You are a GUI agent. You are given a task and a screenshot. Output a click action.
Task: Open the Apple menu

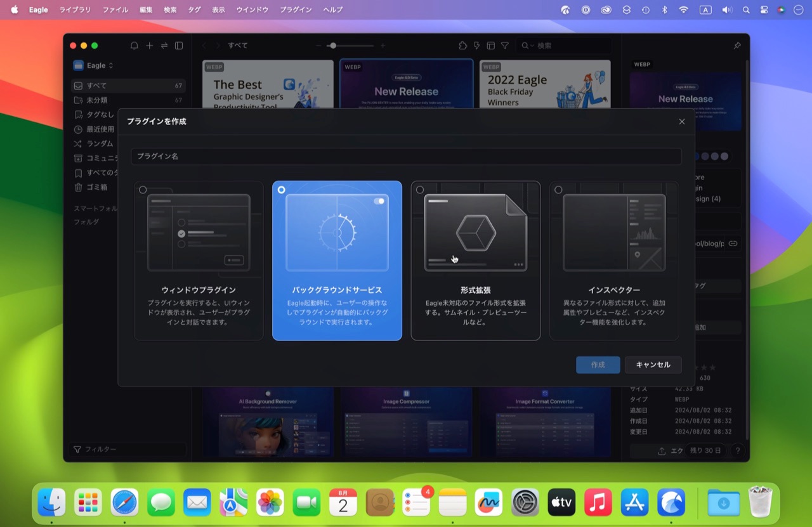coord(14,10)
